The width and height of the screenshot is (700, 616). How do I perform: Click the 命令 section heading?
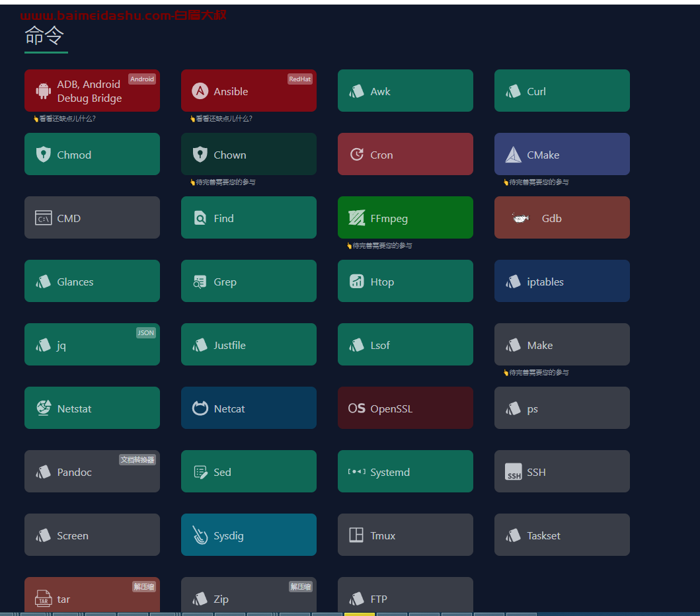[44, 35]
